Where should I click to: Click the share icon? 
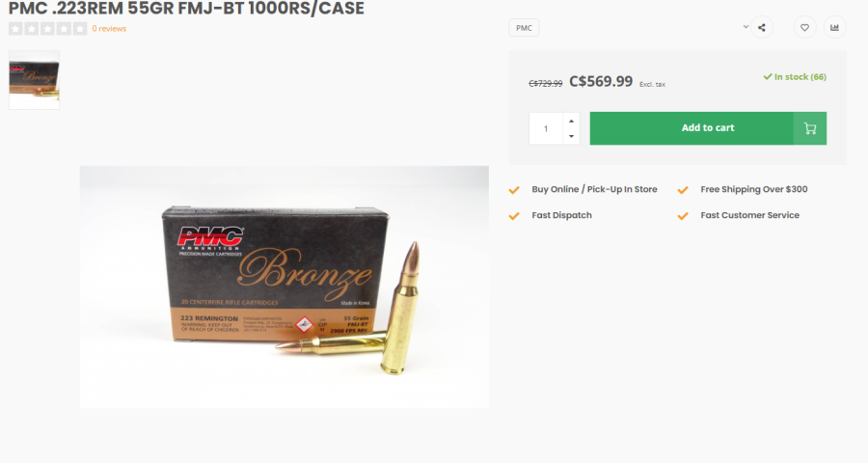(762, 28)
